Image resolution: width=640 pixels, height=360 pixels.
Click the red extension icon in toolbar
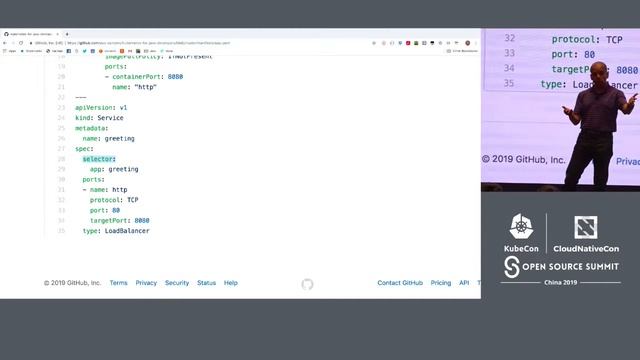point(408,43)
